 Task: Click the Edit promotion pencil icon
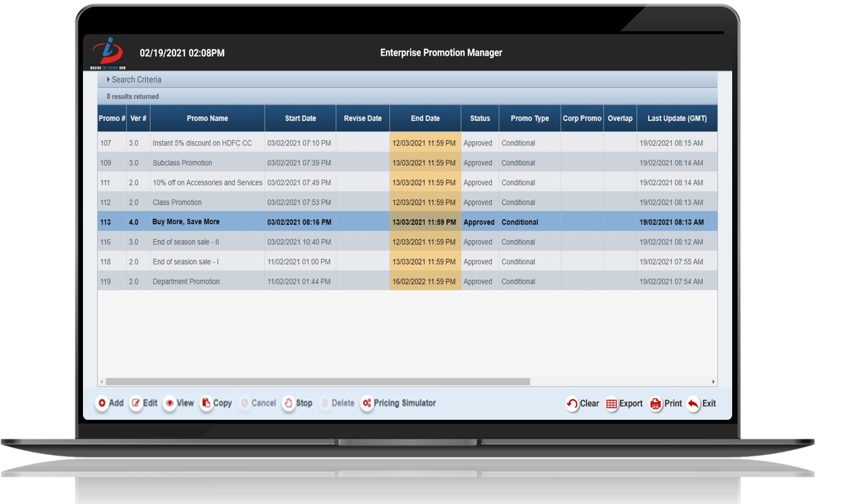[x=136, y=403]
